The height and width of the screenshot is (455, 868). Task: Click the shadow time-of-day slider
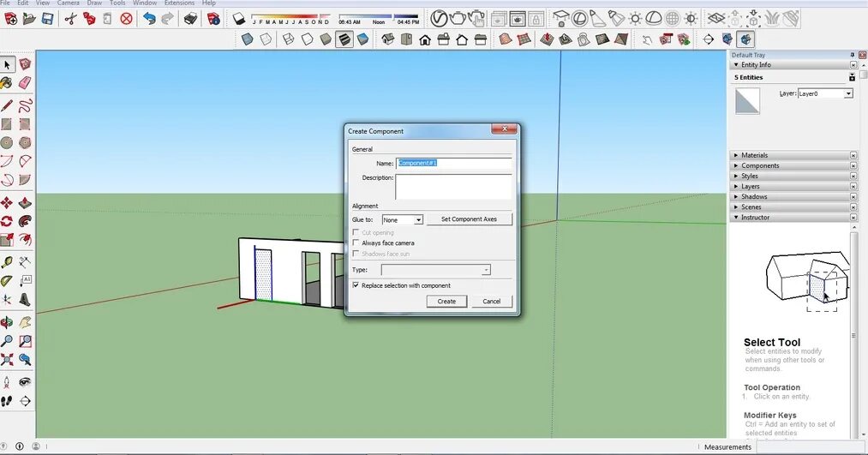click(379, 16)
